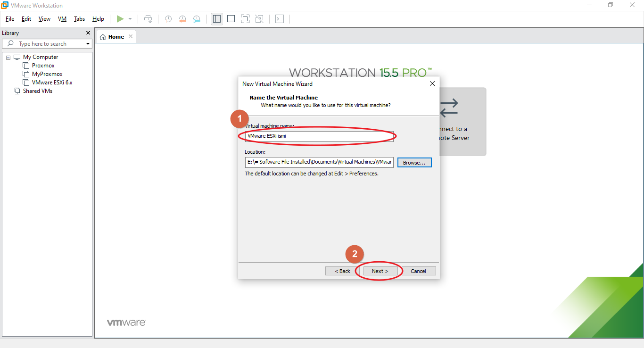Take a snapshot of the virtual machine

pyautogui.click(x=168, y=19)
